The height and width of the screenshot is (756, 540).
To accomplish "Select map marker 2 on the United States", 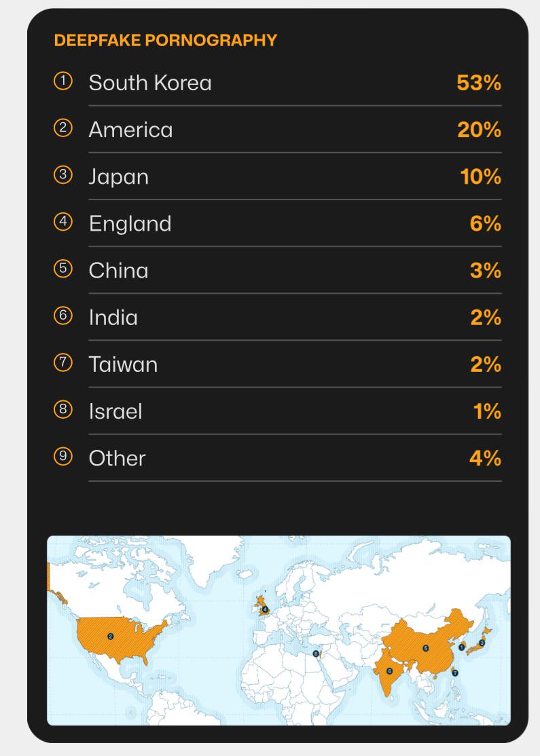I will tap(110, 636).
